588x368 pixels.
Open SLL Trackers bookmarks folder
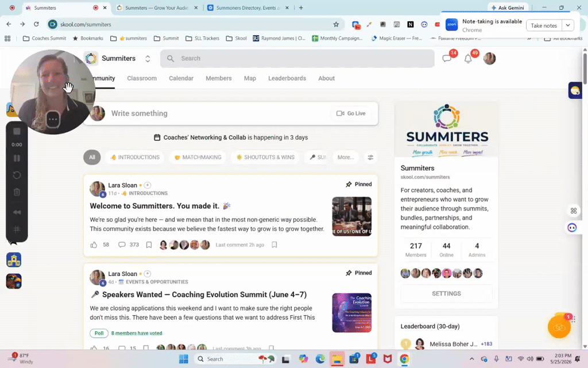coord(203,39)
